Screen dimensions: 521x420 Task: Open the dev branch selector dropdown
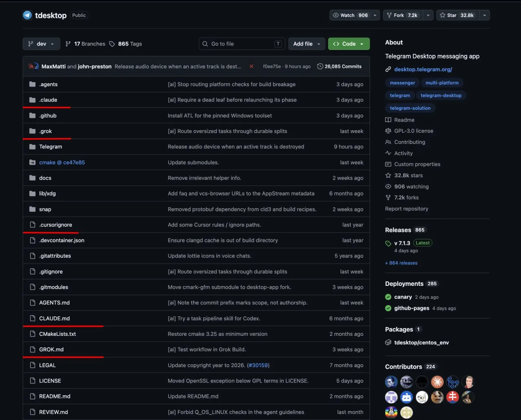point(42,44)
